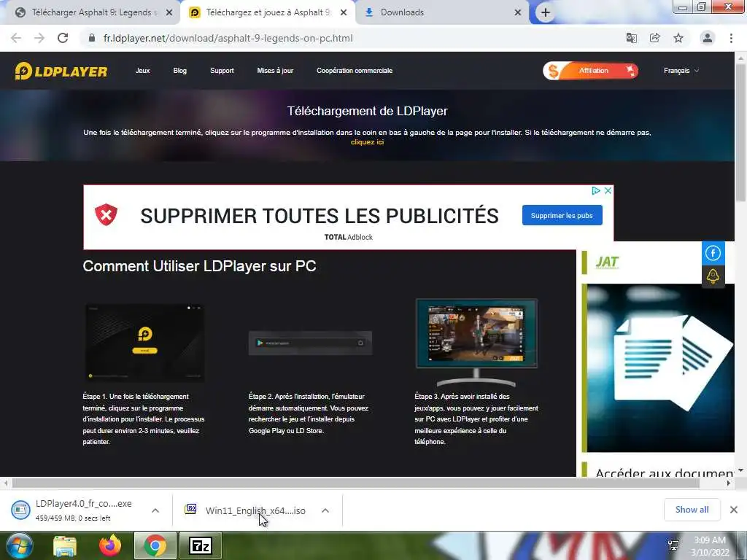Click the Supprimer les pubs button

562,215
